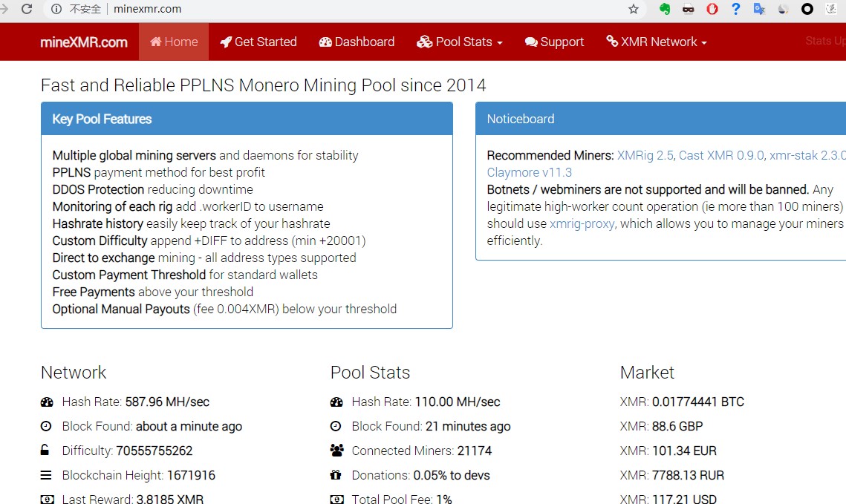The image size is (846, 504).
Task: Click the Total Pool Fee money icon
Action: (x=337, y=499)
